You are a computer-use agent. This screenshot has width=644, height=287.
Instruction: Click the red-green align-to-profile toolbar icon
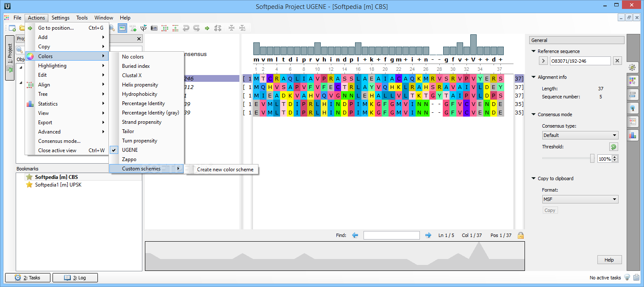[x=175, y=28]
